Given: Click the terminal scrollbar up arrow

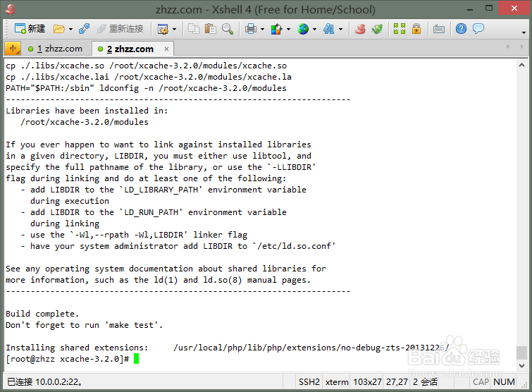Looking at the screenshot, I should (x=522, y=65).
